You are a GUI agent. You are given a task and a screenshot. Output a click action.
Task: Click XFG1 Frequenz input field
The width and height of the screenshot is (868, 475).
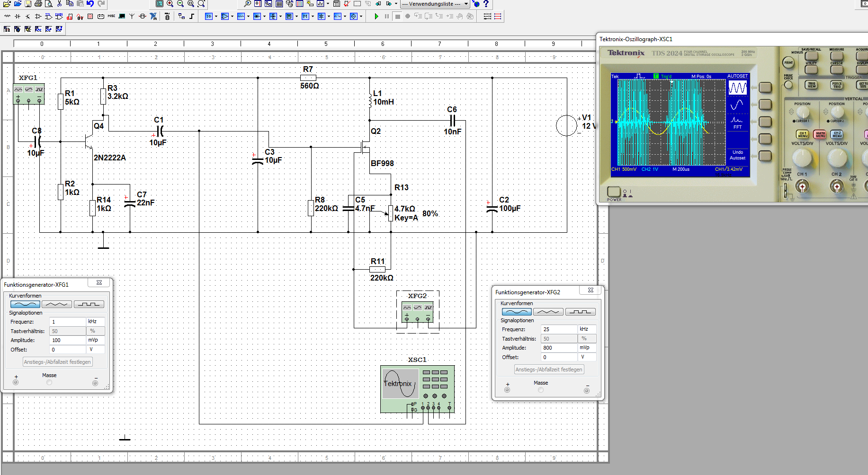[x=68, y=322]
